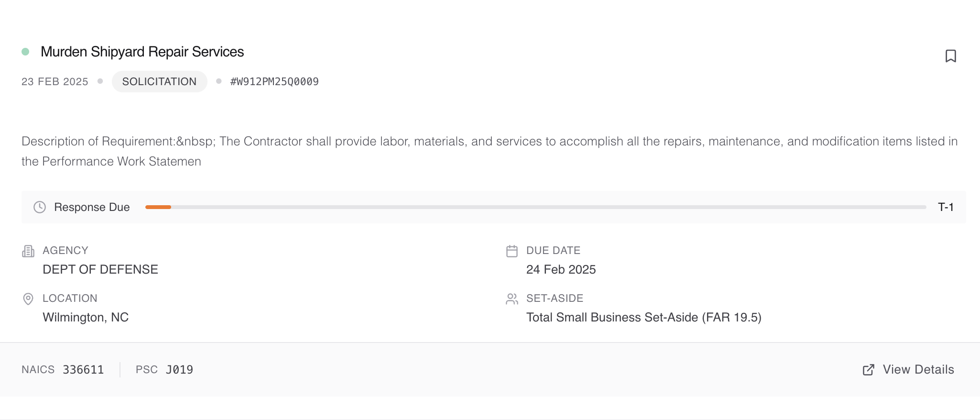Bookmark the Murden Shipyard solicitation

(x=950, y=56)
